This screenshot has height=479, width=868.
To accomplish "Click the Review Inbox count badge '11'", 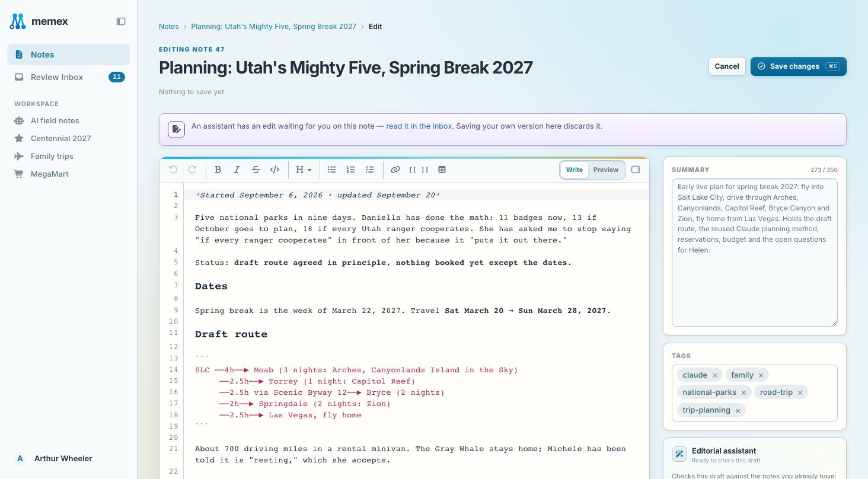I will (x=117, y=77).
